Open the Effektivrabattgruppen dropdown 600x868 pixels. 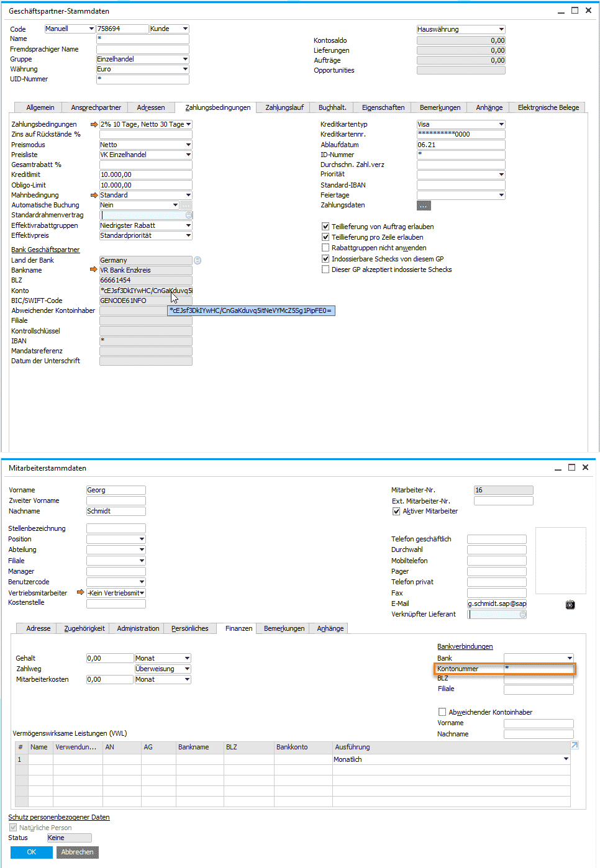point(145,226)
